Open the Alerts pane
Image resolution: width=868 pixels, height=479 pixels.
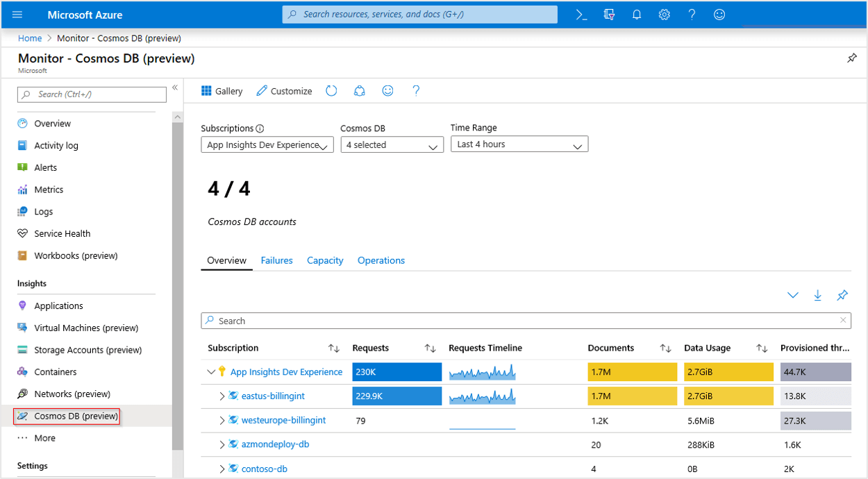[46, 167]
